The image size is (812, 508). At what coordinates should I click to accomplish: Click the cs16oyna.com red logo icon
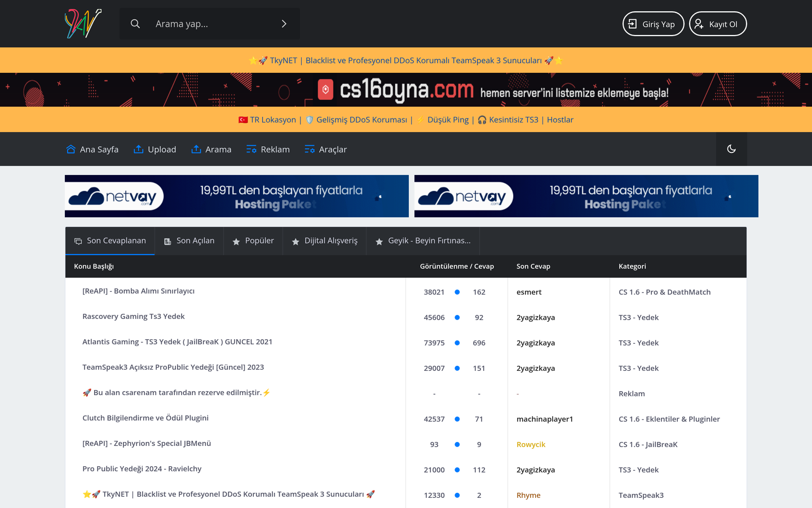coord(325,90)
